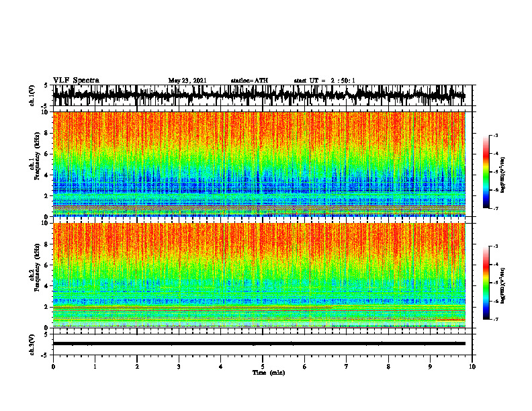Image resolution: width=532 pixels, height=411 pixels.
Task: Click time-axis tick label "9" at bottom
Action: [x=430, y=367]
